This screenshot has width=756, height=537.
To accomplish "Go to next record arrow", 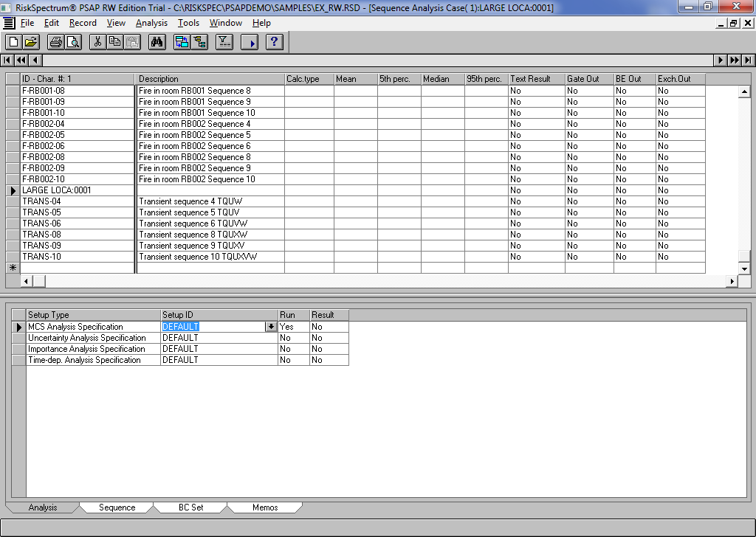I will coord(721,60).
